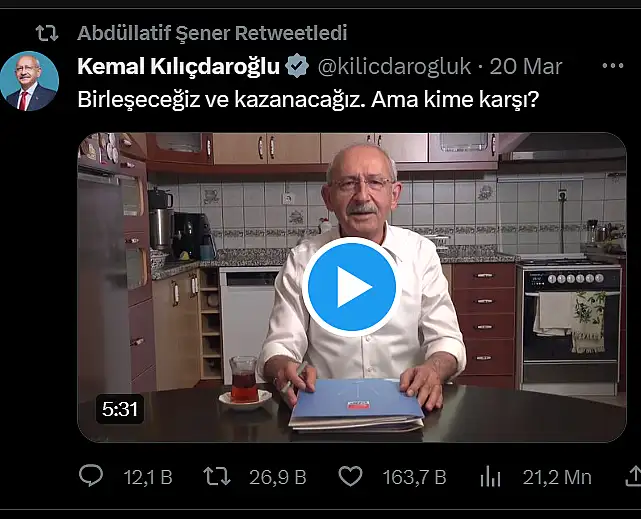This screenshot has height=519, width=641.
Task: Click the 12,1 B reply count
Action: 148,477
